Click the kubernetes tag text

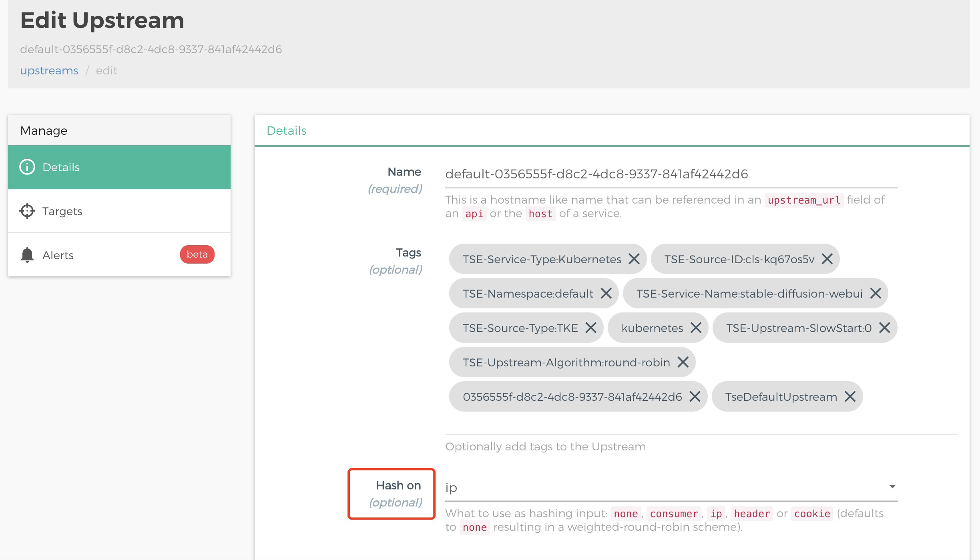click(652, 328)
